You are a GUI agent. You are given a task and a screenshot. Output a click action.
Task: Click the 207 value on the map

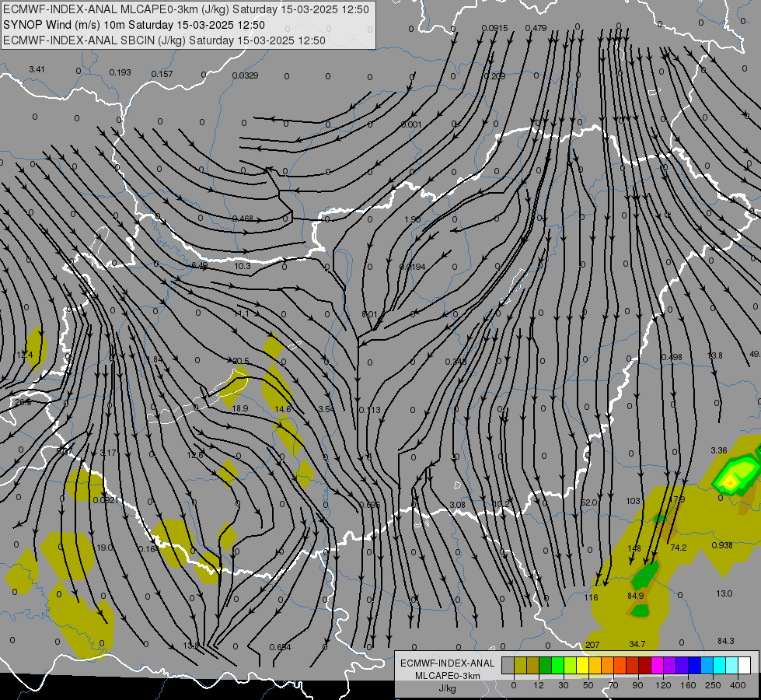click(x=592, y=645)
